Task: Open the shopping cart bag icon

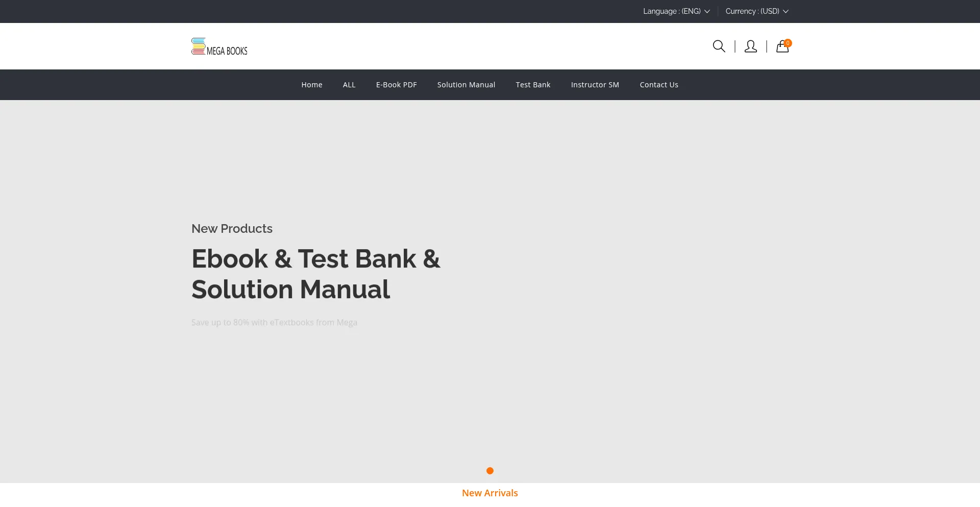Action: pyautogui.click(x=783, y=46)
